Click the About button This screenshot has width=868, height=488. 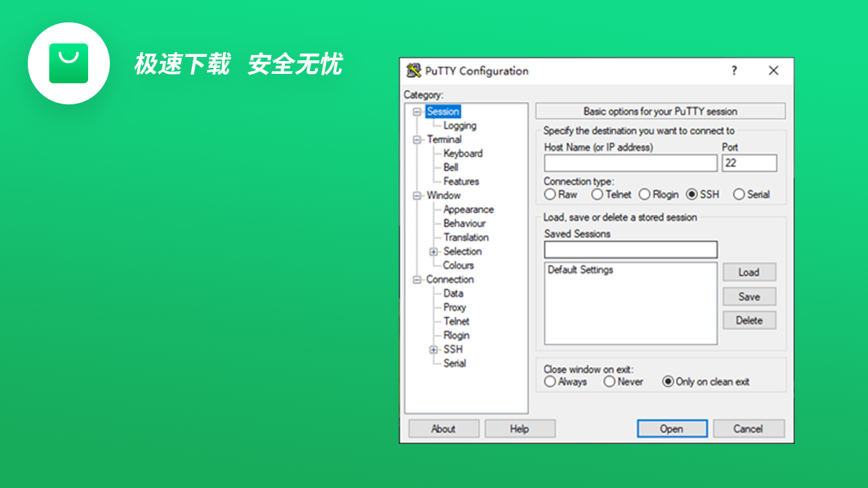[443, 428]
